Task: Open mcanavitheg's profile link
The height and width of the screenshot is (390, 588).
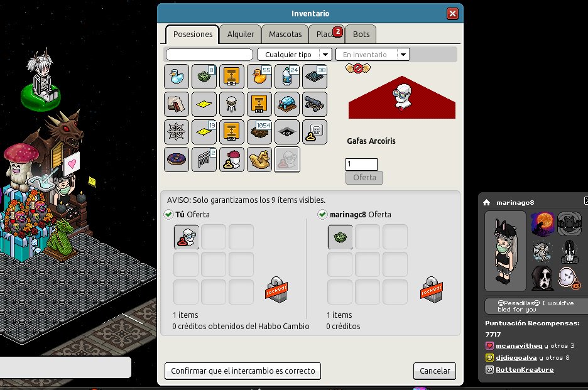Action: point(519,346)
